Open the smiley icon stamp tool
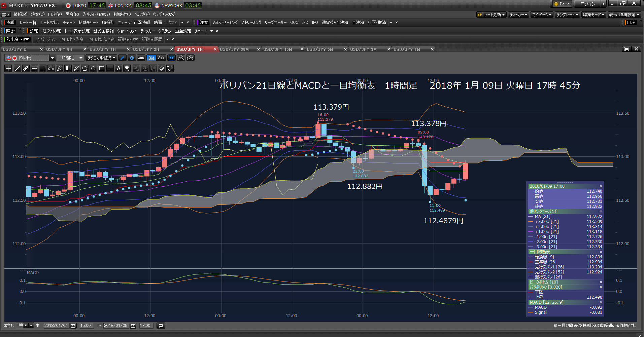644x337 pixels. click(x=127, y=68)
